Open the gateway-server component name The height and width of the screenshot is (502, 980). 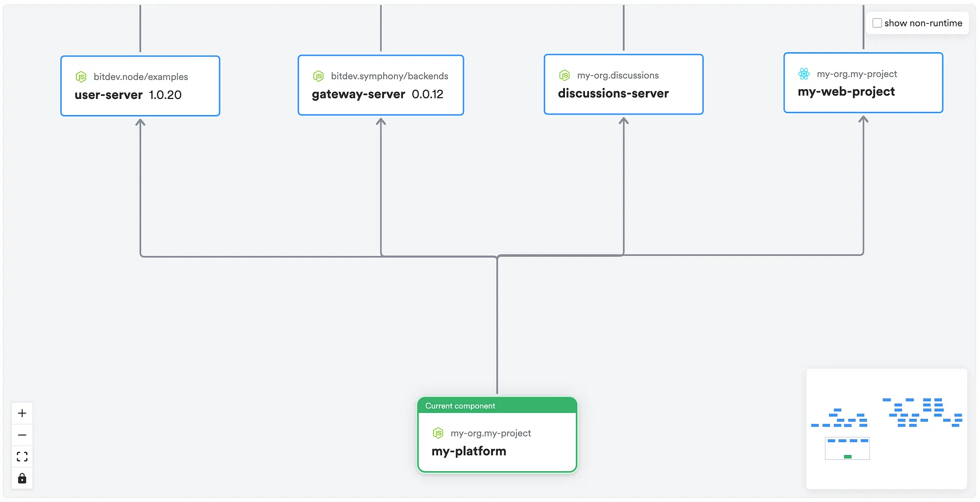pos(359,94)
